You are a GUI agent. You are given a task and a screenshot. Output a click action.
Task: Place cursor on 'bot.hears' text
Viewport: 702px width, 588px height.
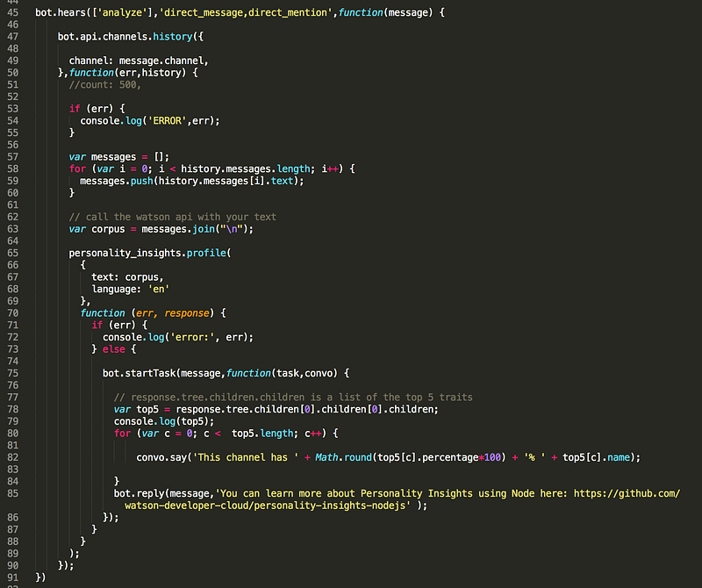(x=61, y=12)
